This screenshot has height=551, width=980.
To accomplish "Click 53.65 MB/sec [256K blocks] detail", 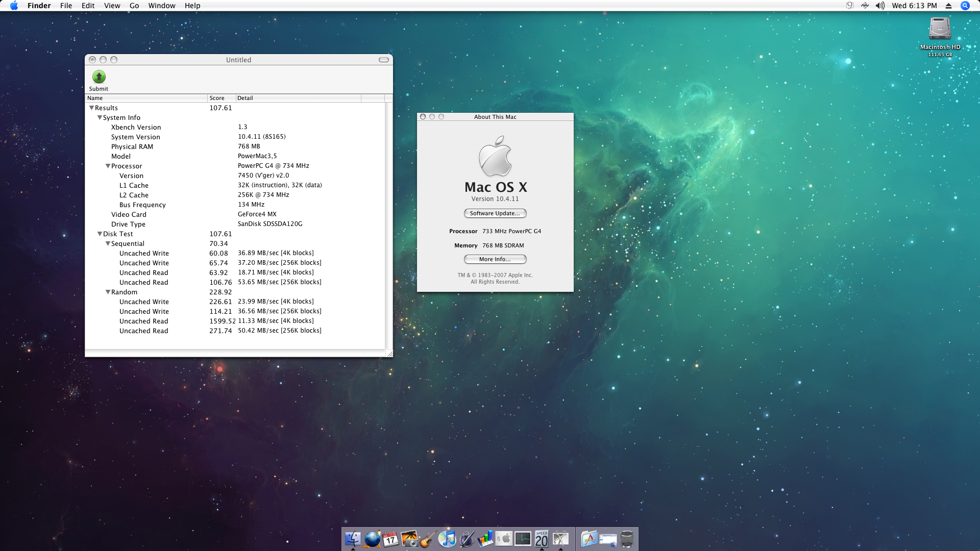I will (x=280, y=282).
